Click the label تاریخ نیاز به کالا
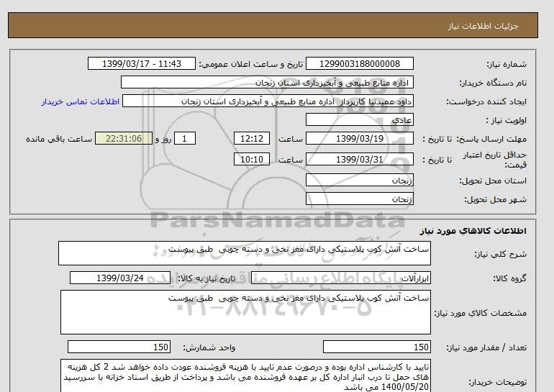 point(206,278)
